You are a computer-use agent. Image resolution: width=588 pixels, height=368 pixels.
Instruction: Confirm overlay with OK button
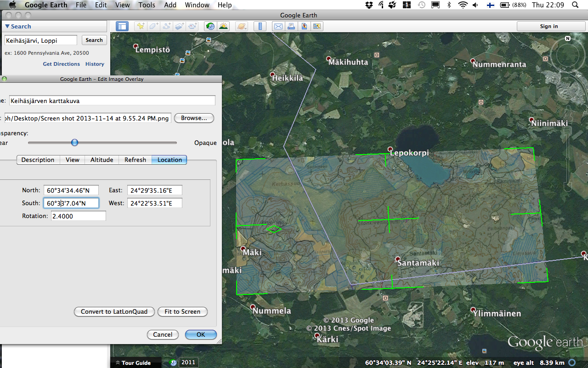(x=201, y=334)
